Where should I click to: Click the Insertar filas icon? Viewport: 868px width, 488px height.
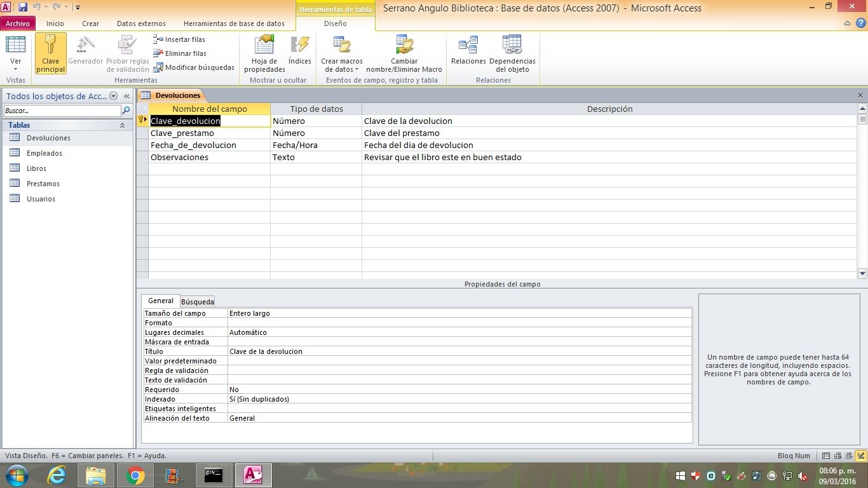[159, 39]
